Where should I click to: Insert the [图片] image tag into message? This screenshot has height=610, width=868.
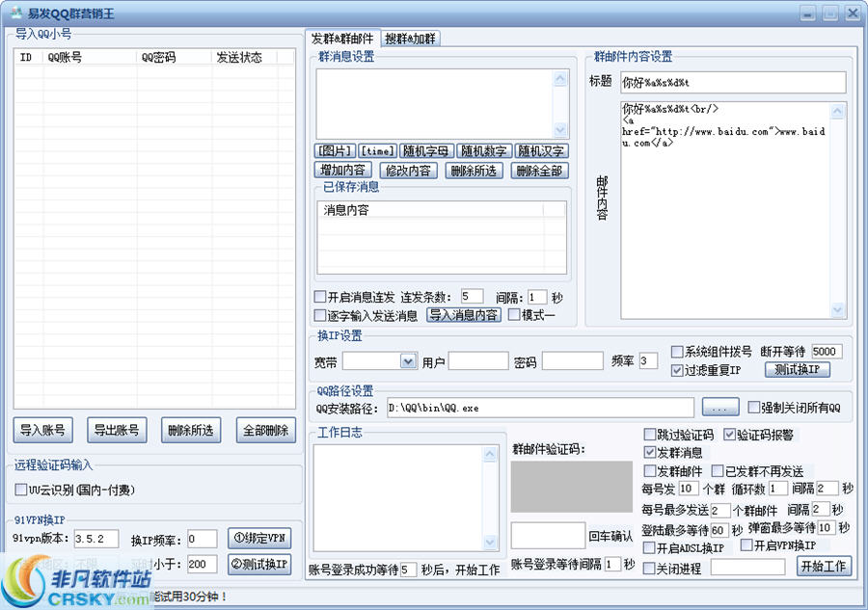334,151
